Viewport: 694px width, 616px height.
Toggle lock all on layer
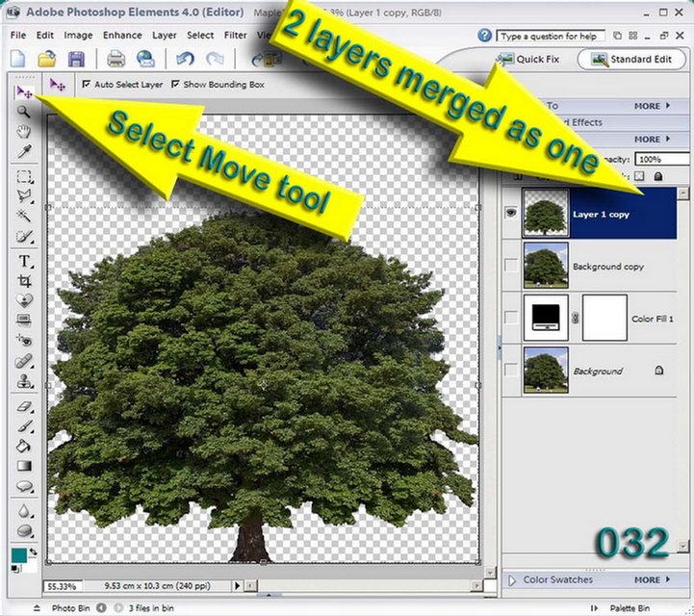(x=658, y=176)
